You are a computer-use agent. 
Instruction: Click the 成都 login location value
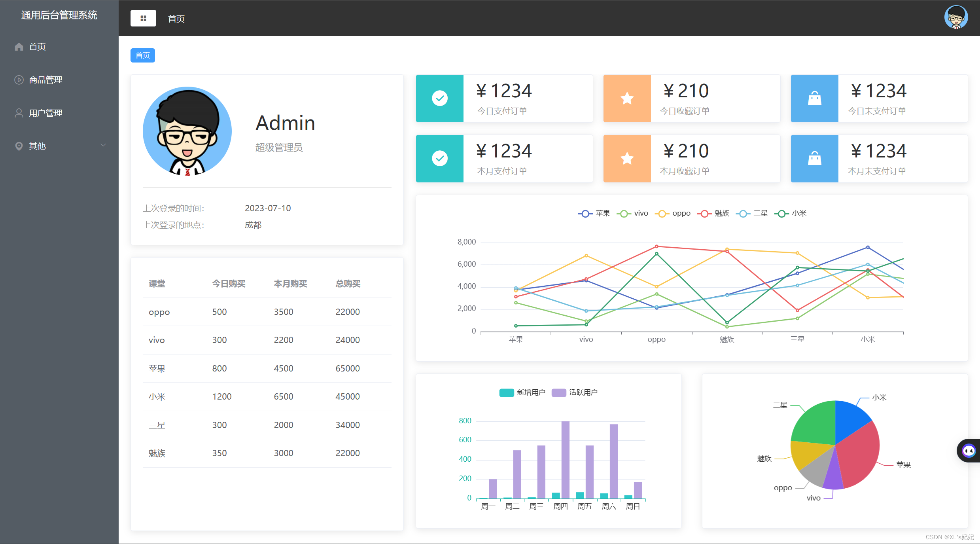coord(253,225)
